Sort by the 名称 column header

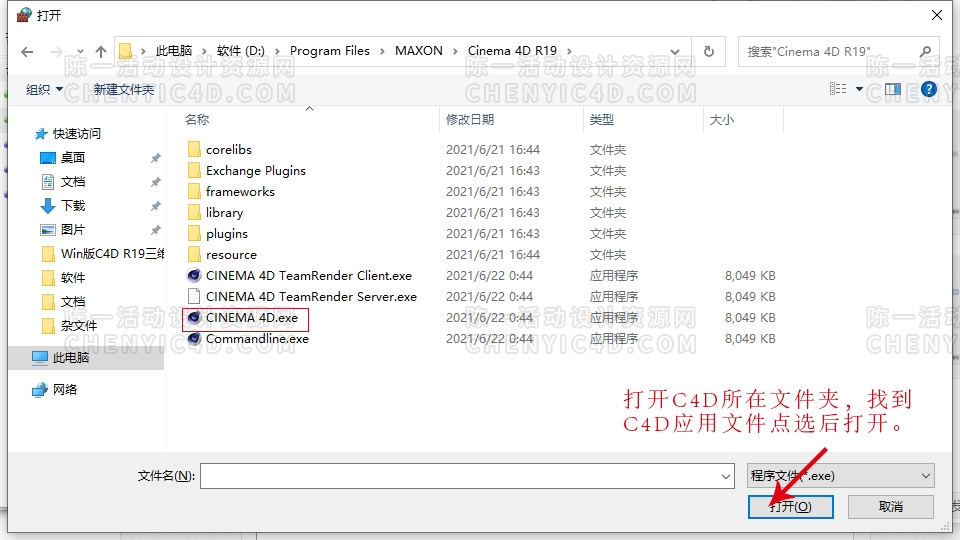pyautogui.click(x=197, y=120)
